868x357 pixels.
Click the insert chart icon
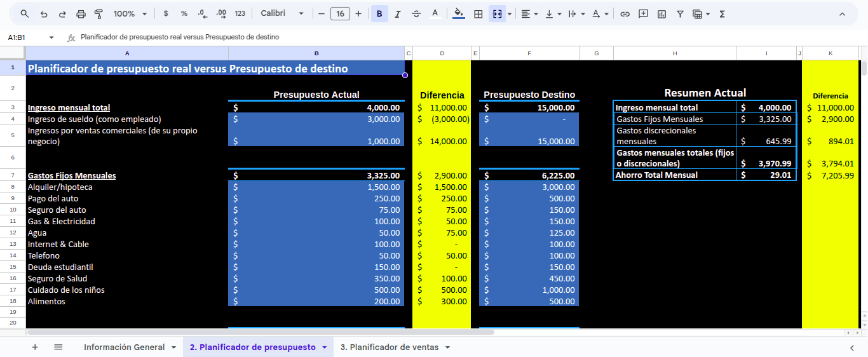pyautogui.click(x=661, y=13)
